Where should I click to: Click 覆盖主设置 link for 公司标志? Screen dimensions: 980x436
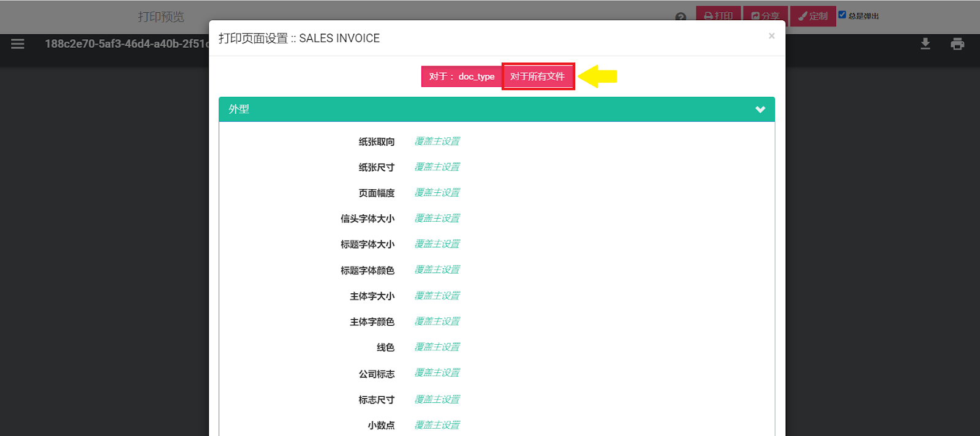point(437,373)
